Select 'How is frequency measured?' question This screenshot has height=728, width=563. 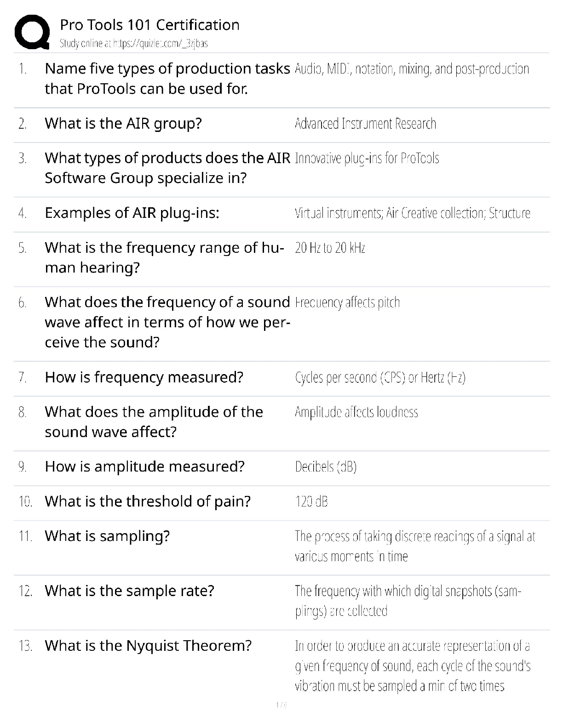144,377
